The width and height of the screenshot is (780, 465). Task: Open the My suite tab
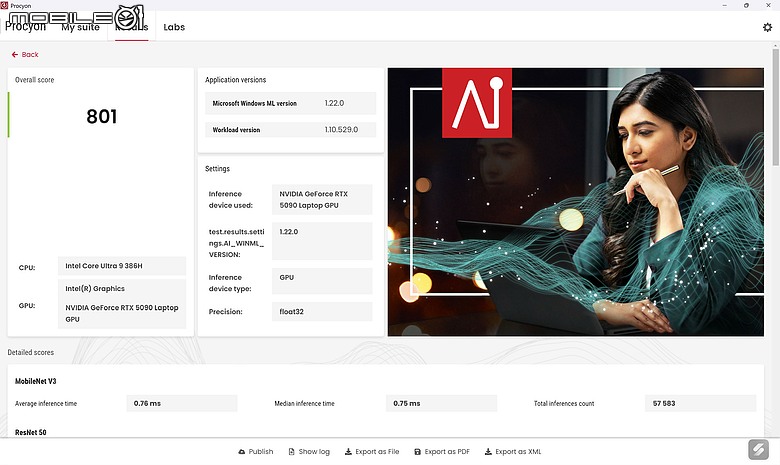pyautogui.click(x=81, y=27)
